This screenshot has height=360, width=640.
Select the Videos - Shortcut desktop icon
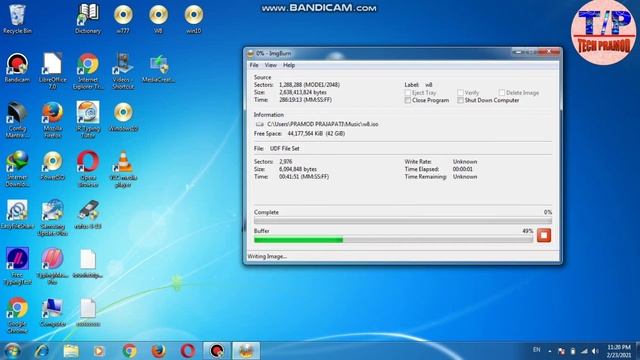(x=123, y=71)
